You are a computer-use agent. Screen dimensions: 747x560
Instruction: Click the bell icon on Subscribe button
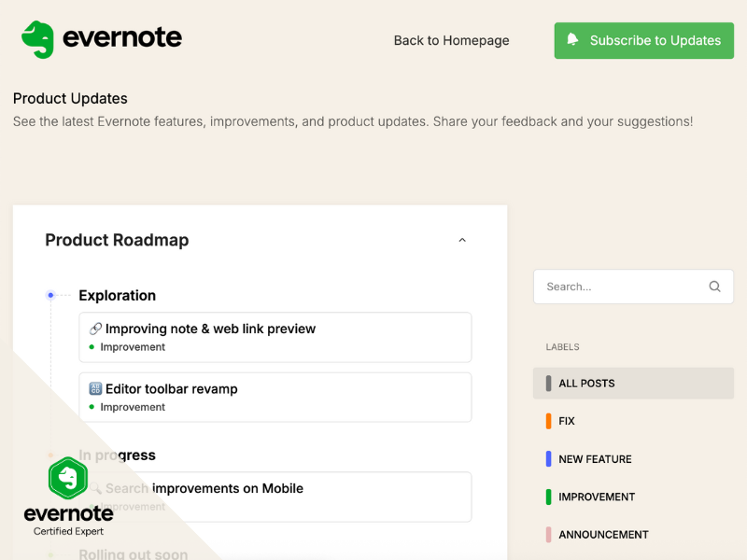(573, 40)
